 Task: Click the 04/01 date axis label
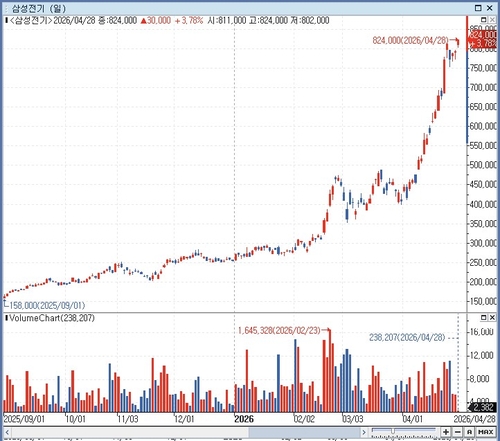pos(413,419)
